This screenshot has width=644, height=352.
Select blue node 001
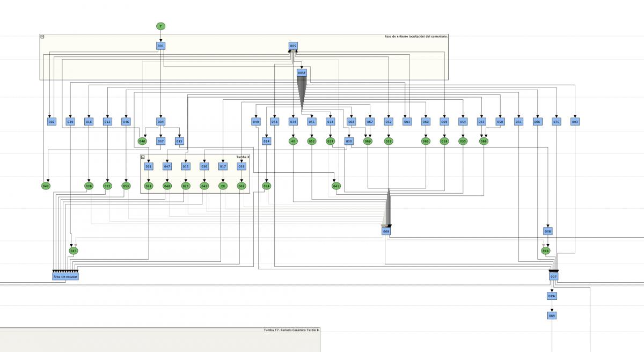(x=160, y=46)
